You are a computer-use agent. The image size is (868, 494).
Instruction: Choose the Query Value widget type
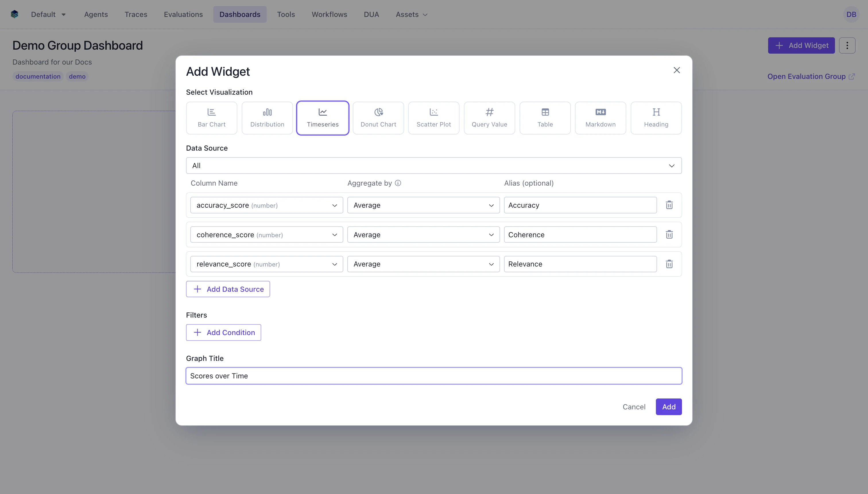489,118
